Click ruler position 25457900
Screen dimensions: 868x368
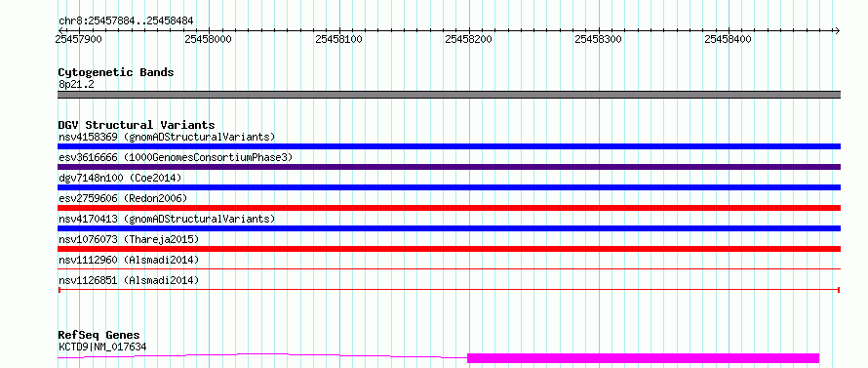point(78,39)
